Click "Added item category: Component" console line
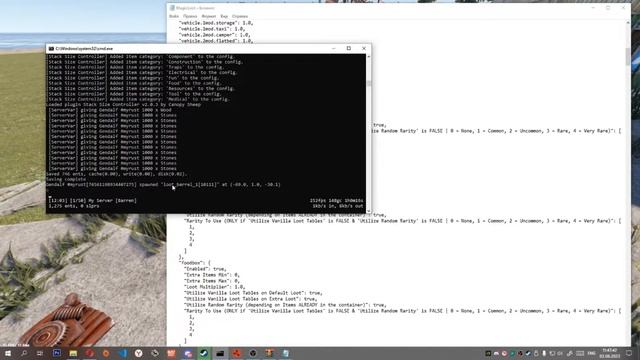This screenshot has width=640, height=360. [x=141, y=57]
